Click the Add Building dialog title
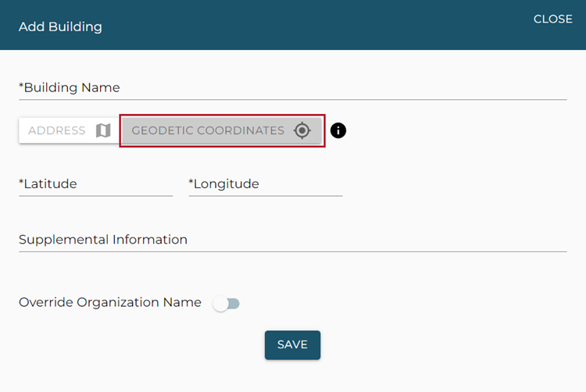Viewport: 586px width, 392px height. (x=60, y=27)
